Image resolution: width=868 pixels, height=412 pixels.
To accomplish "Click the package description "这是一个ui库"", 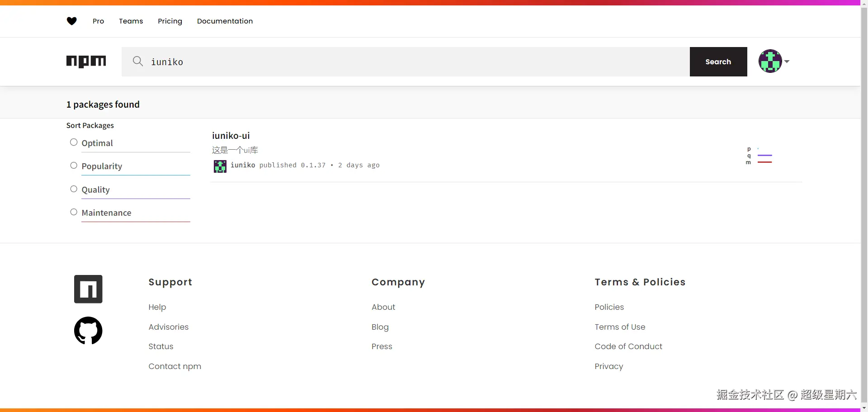I will 235,150.
